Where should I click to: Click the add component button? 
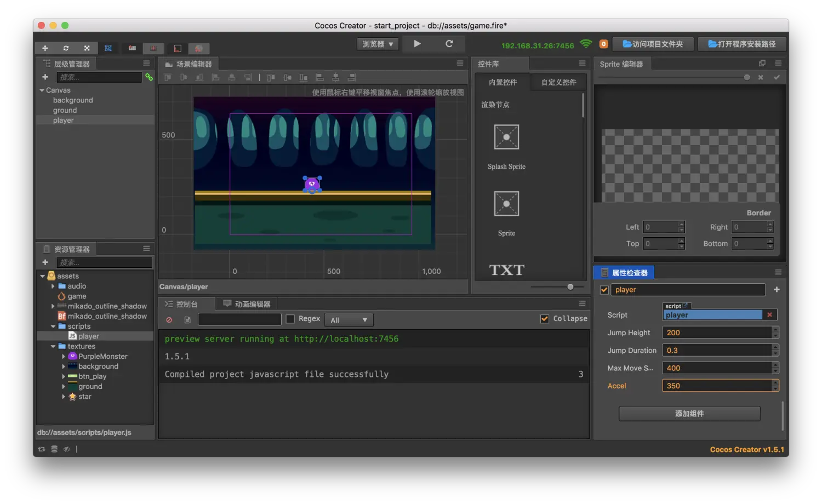click(689, 414)
